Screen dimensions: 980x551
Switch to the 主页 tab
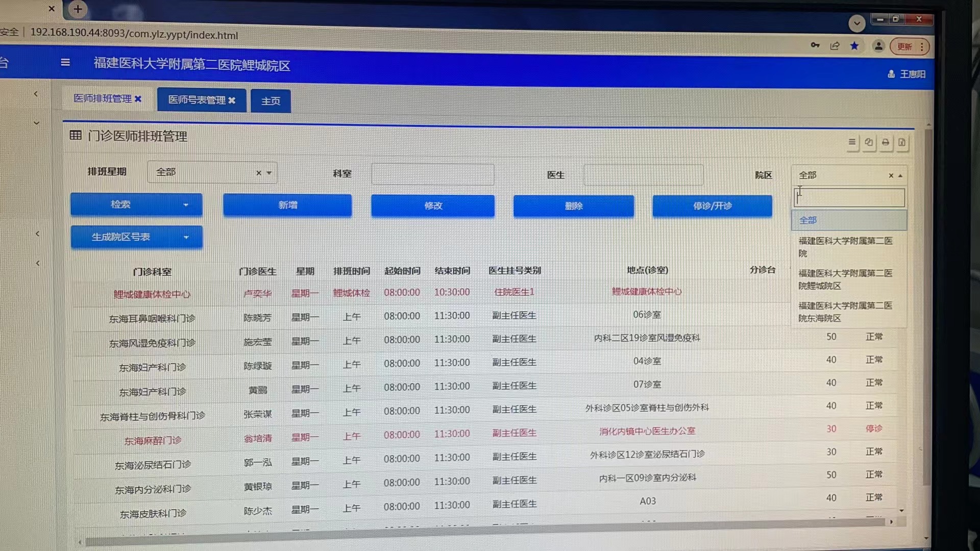point(271,101)
